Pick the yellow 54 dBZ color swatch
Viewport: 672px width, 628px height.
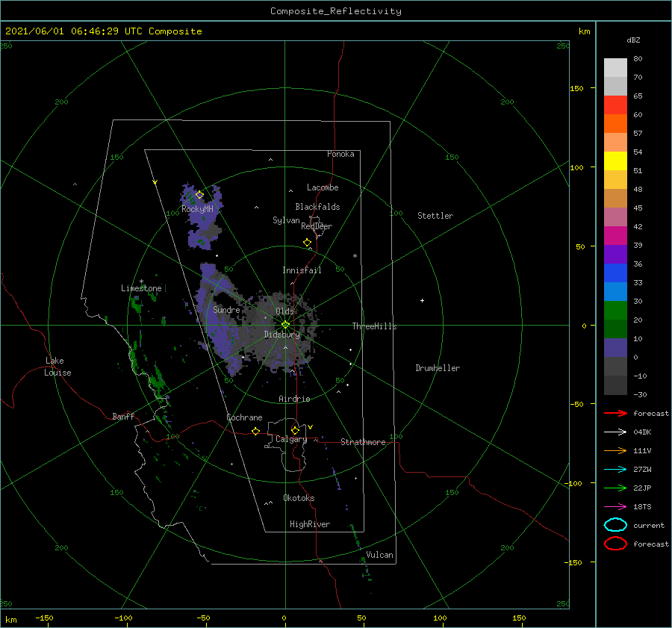[615, 161]
